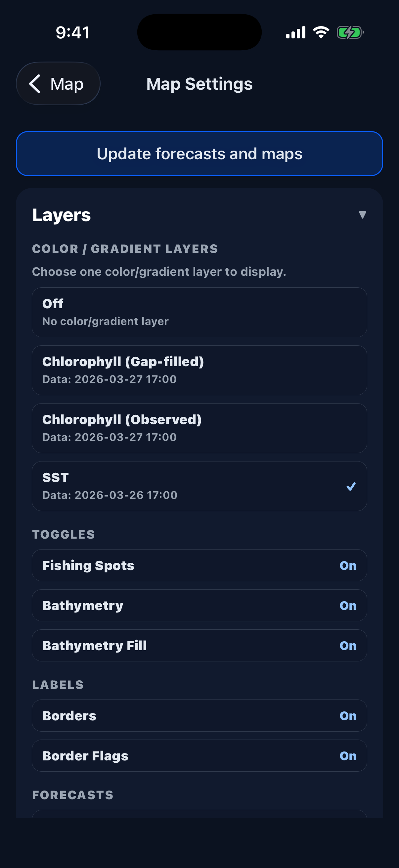The width and height of the screenshot is (399, 868).
Task: Select the SST color layer
Action: 199,486
